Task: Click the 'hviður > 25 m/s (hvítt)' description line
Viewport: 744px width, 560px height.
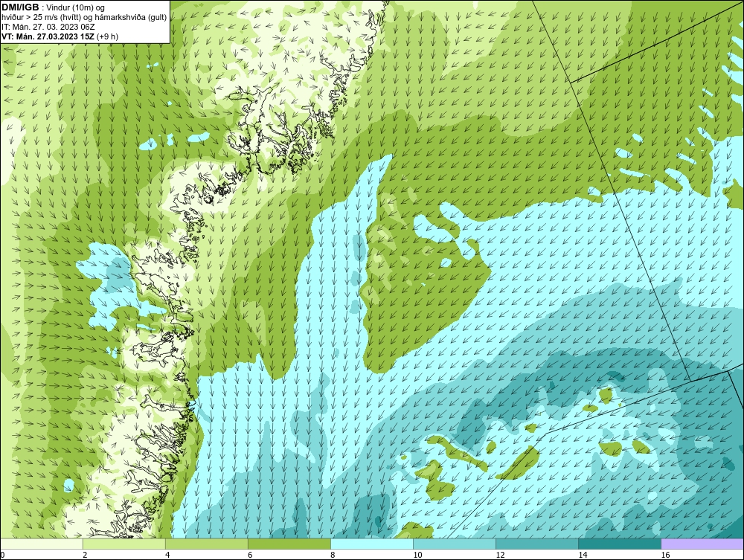Action: [x=85, y=18]
